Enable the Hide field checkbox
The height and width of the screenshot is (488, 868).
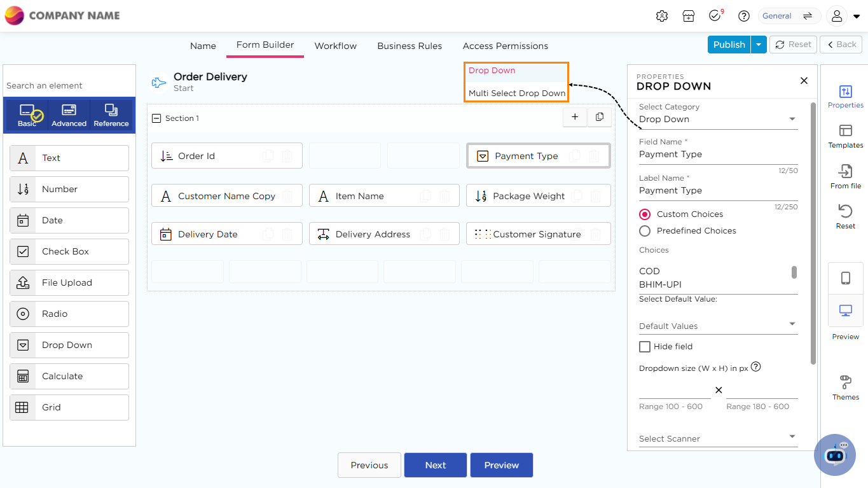point(645,347)
